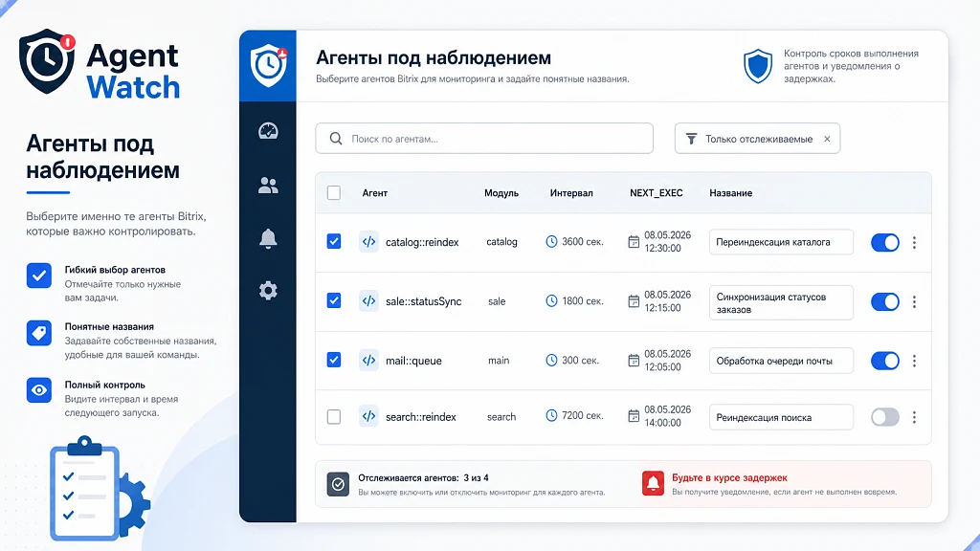
Task: Open three-dot menu for mail::queue row
Action: 914,361
